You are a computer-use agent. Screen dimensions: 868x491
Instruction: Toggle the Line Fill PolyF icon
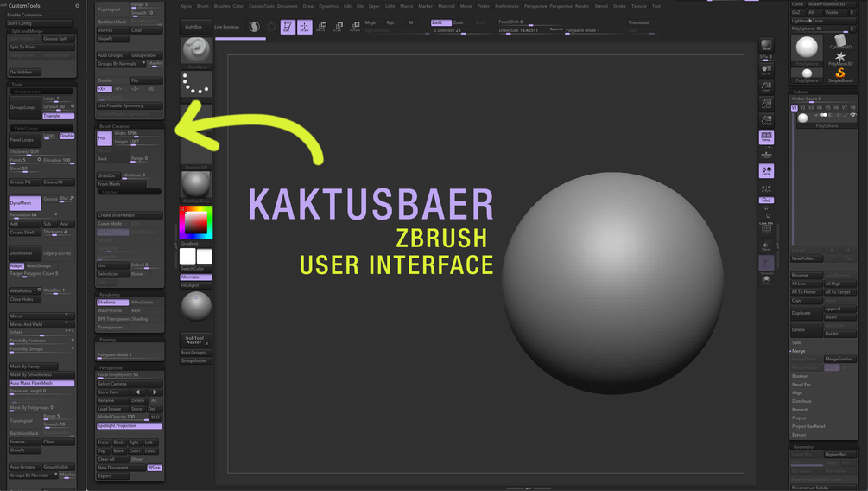(x=766, y=227)
